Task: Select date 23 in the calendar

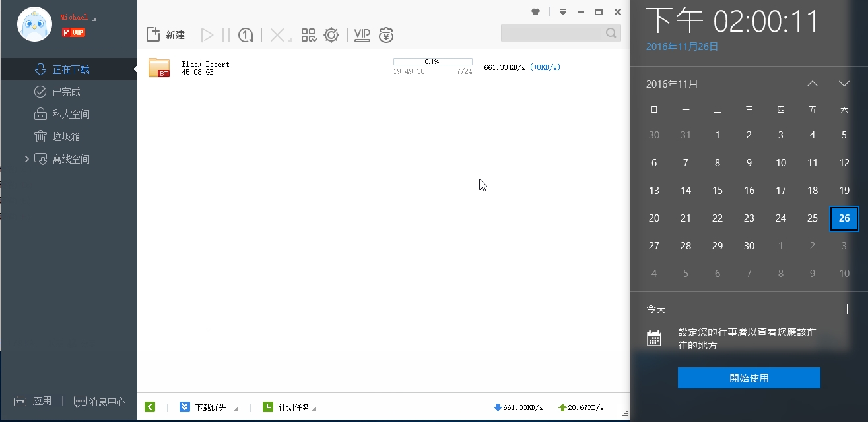Action: [x=749, y=218]
